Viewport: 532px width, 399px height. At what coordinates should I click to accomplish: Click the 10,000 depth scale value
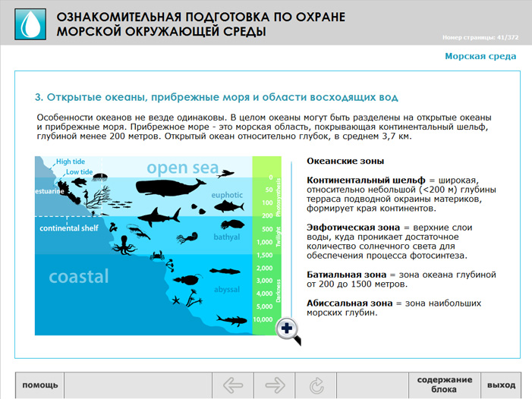point(263,319)
